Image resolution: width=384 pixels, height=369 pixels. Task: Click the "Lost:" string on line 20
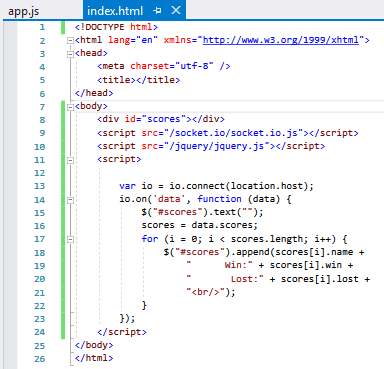pyautogui.click(x=225, y=279)
